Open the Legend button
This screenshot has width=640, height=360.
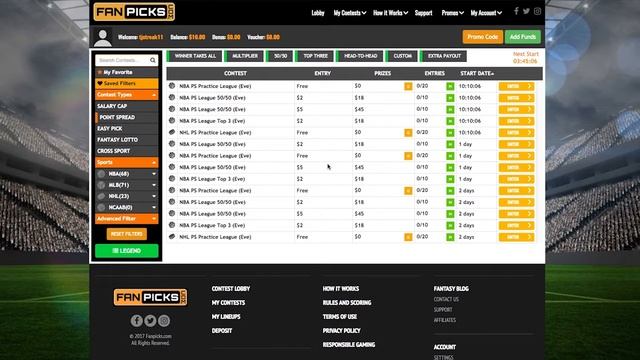(x=127, y=251)
